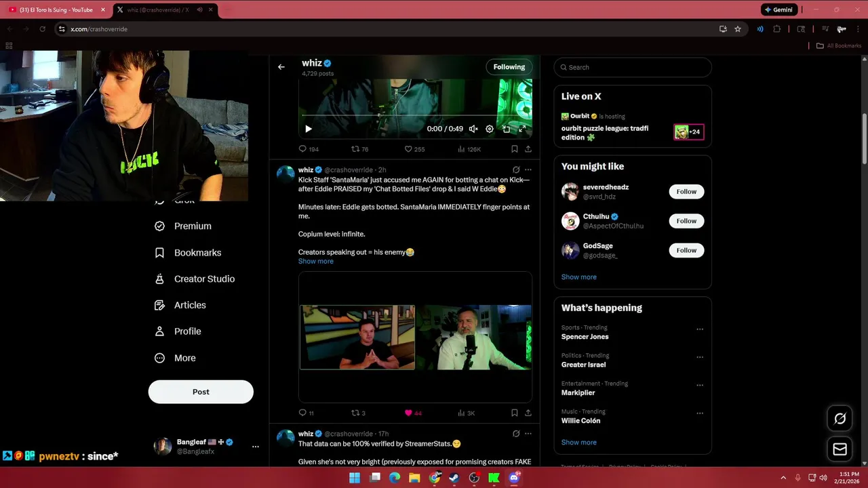Screen dimensions: 868x488
Task: Open the Chrome extensions puzzle icon
Action: pos(777,29)
